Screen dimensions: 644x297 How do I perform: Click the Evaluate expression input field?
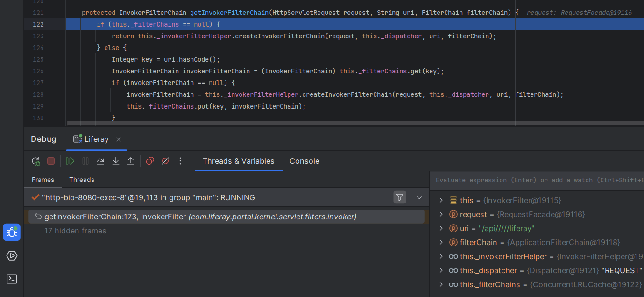pos(537,180)
